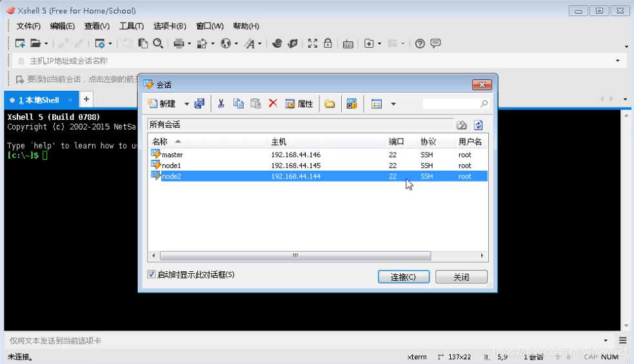Click the search magnifier in Sessions dialog

(x=484, y=104)
